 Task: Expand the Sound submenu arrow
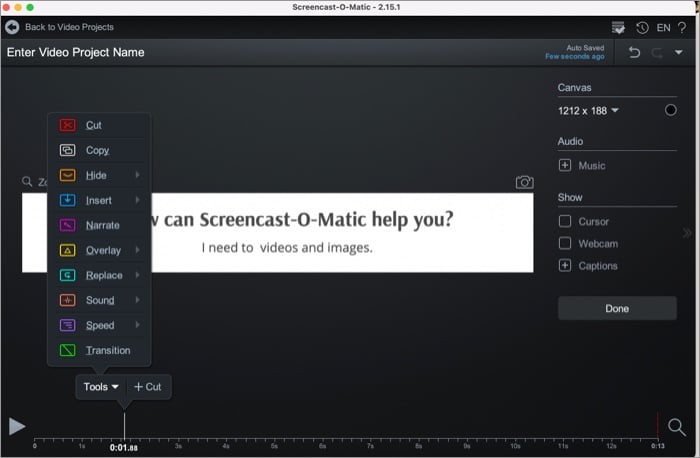[x=138, y=300]
